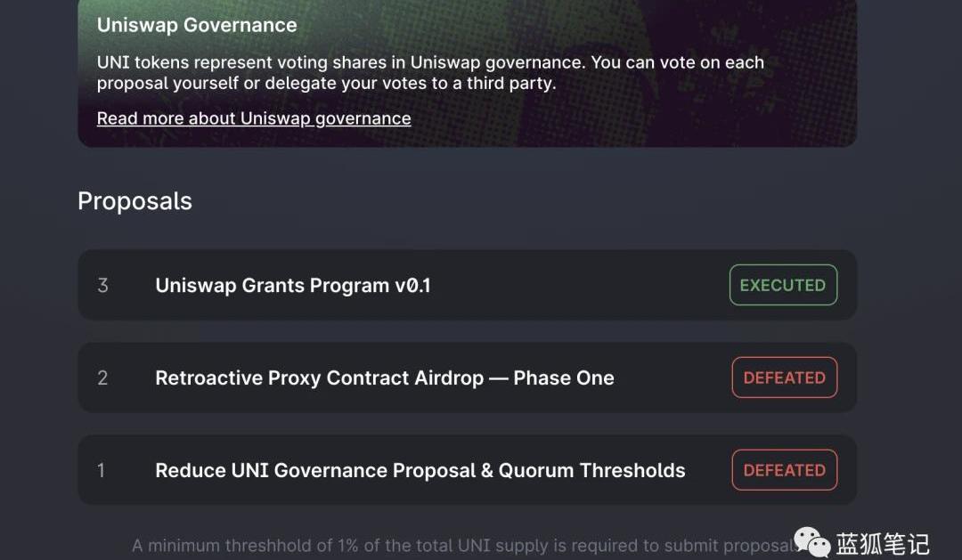The width and height of the screenshot is (962, 560).
Task: Click the Proposals section heading
Action: [135, 201]
